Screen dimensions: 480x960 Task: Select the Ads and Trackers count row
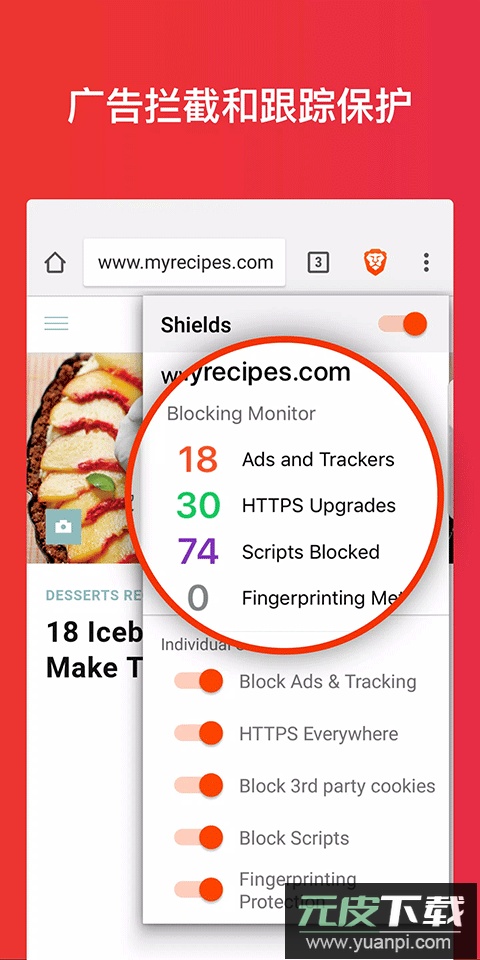tap(286, 459)
